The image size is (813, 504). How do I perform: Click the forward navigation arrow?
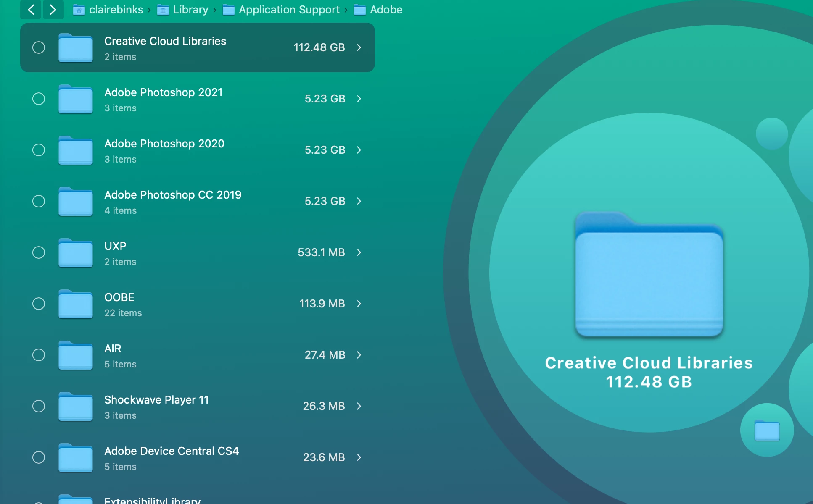coord(53,9)
